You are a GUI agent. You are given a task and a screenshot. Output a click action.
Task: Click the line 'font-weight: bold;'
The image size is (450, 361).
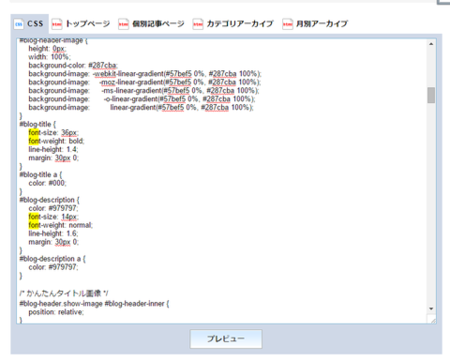pyautogui.click(x=56, y=141)
